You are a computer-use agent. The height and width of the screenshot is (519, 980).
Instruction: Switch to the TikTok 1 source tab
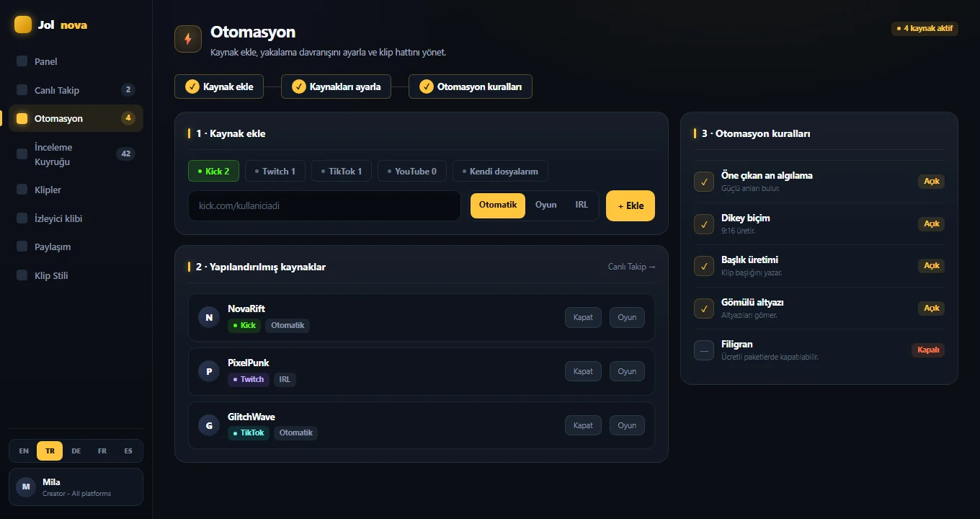[342, 171]
